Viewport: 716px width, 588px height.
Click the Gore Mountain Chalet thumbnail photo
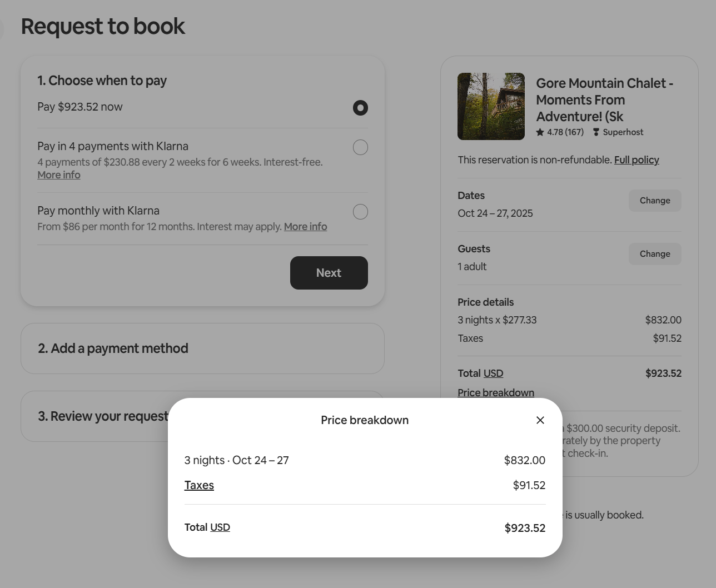[x=491, y=106]
